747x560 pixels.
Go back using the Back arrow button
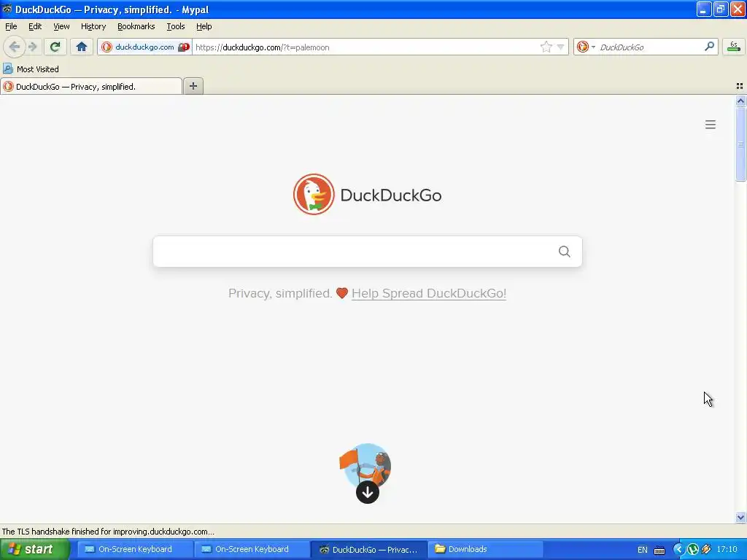15,47
